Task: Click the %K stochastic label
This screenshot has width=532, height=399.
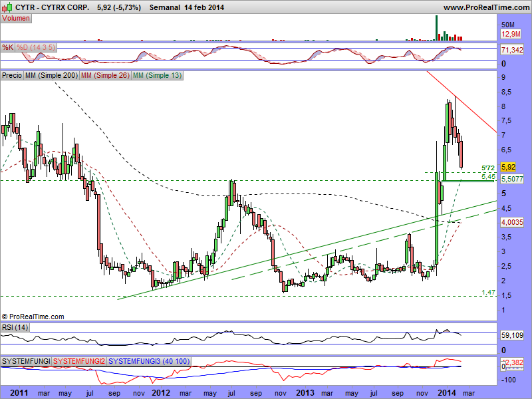Action: (8, 47)
